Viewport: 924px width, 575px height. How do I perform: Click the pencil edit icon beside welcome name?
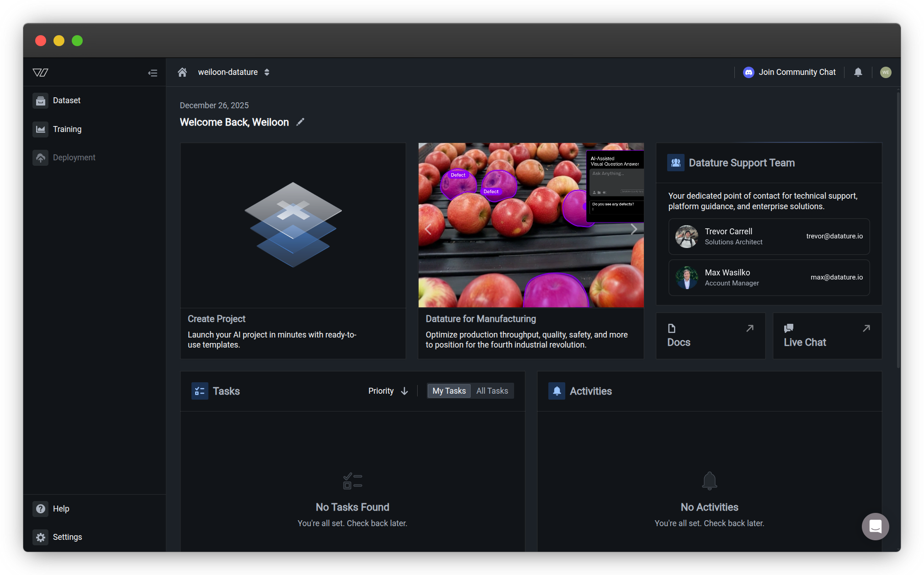point(300,122)
